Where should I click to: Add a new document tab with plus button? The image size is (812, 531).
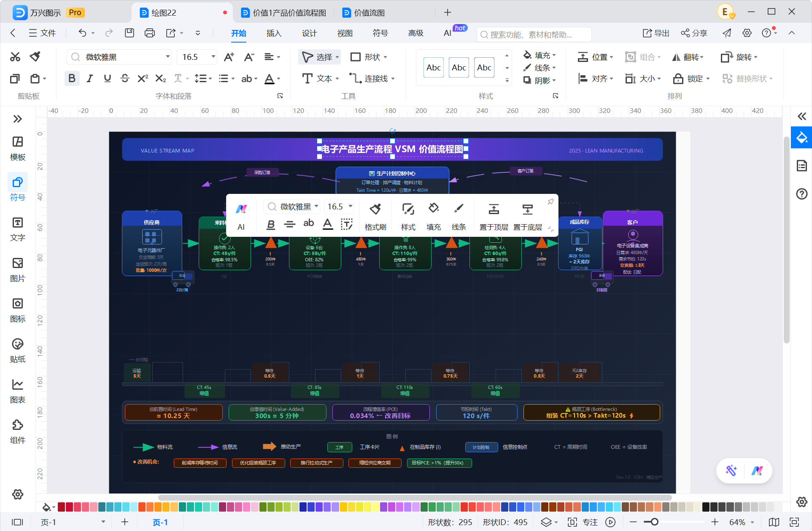448,13
